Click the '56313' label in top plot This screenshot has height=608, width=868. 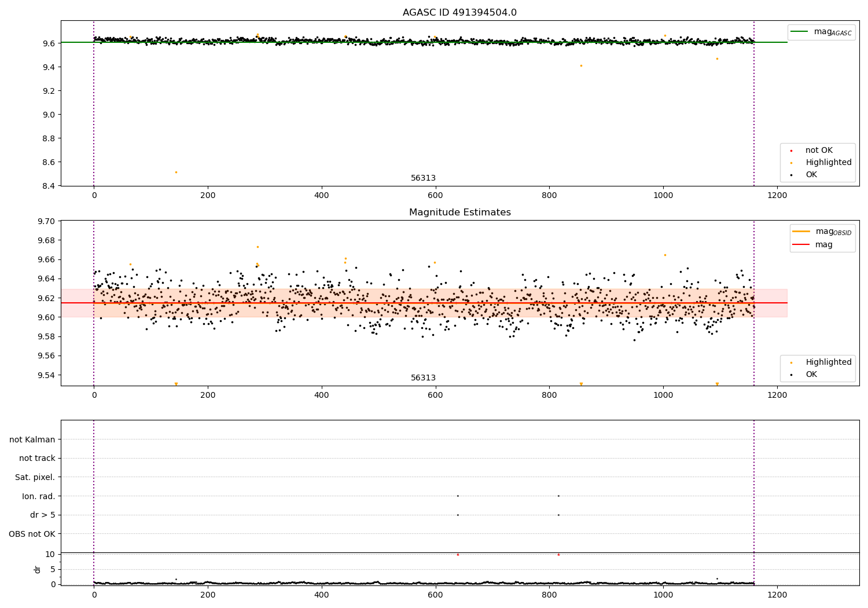423,178
